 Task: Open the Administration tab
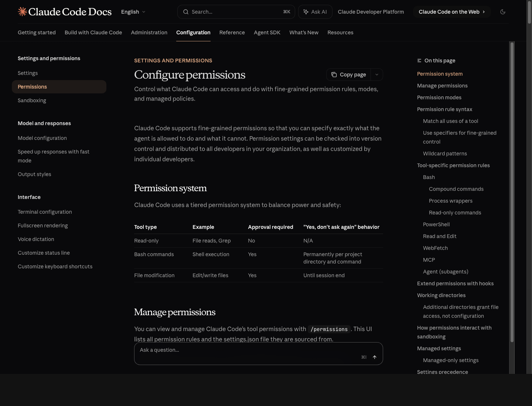click(x=149, y=32)
